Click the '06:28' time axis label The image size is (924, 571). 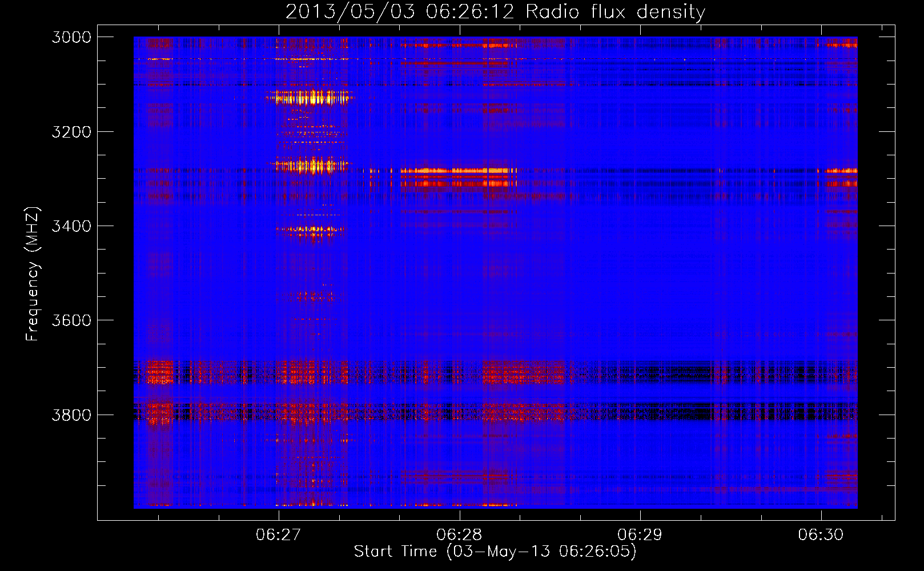pyautogui.click(x=459, y=534)
